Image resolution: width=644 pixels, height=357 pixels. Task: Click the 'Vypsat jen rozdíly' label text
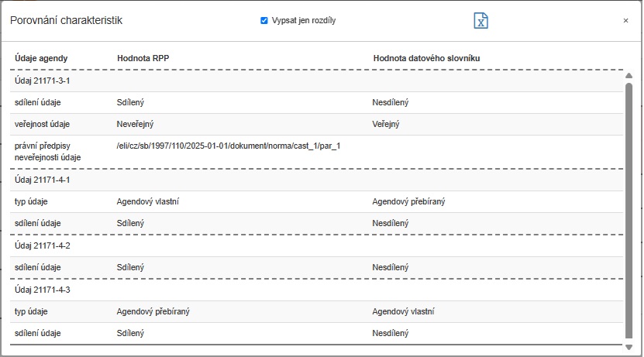pos(303,21)
